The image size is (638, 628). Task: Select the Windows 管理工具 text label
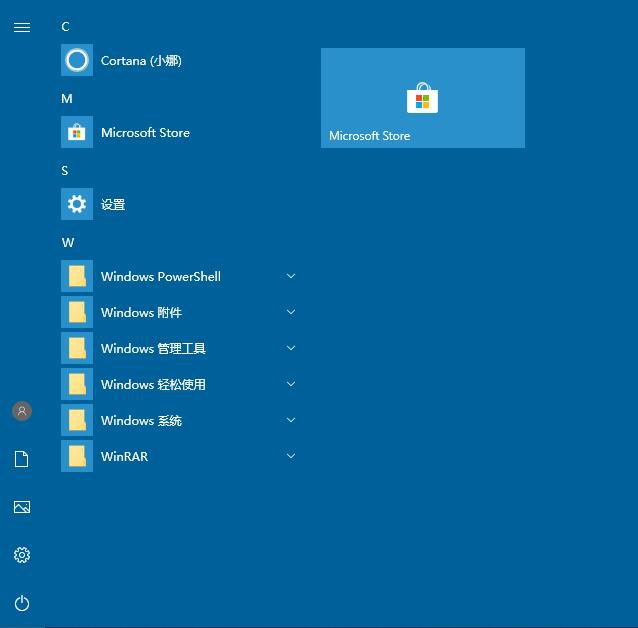153,348
